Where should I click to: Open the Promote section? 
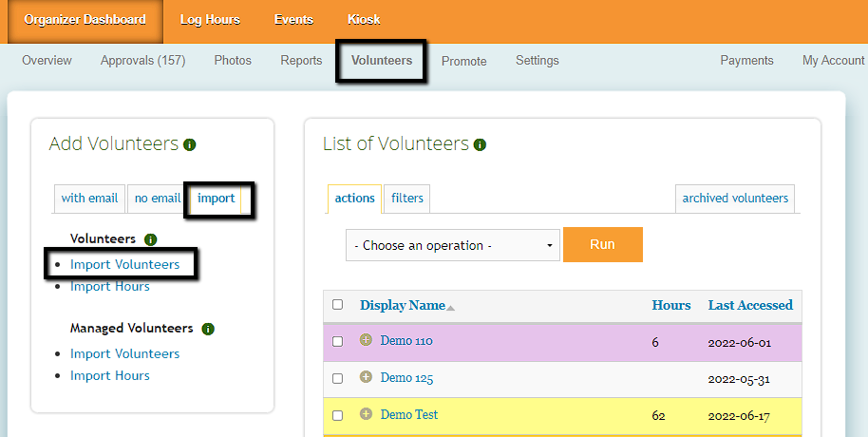pos(463,61)
